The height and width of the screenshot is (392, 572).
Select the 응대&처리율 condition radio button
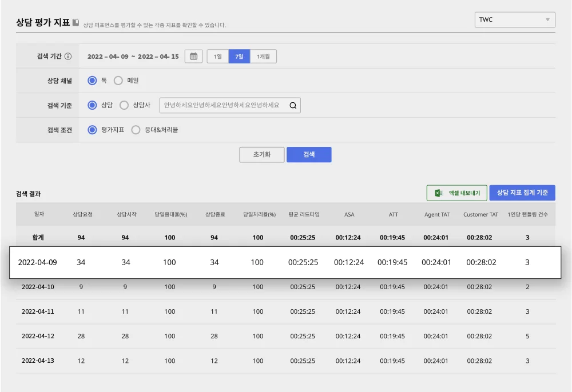[x=136, y=130]
